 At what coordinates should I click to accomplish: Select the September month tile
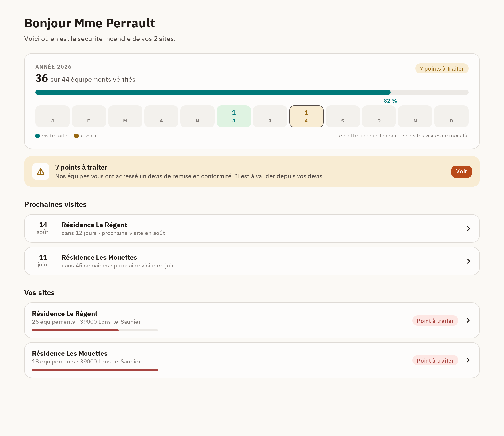(x=342, y=116)
